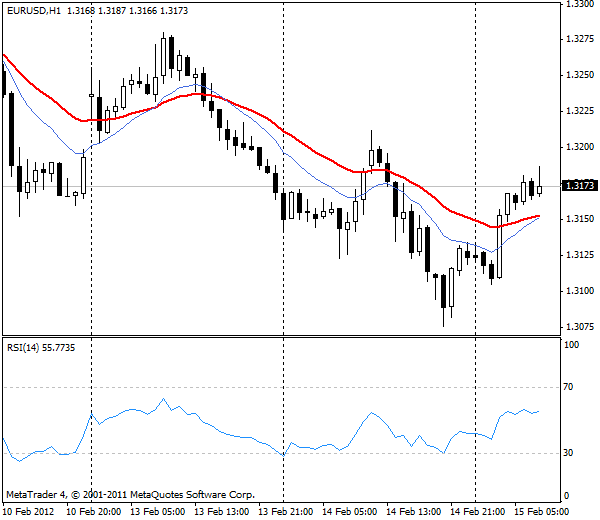Click the 1.3275 price scale label
Image resolution: width=600 pixels, height=520 pixels.
[x=580, y=39]
